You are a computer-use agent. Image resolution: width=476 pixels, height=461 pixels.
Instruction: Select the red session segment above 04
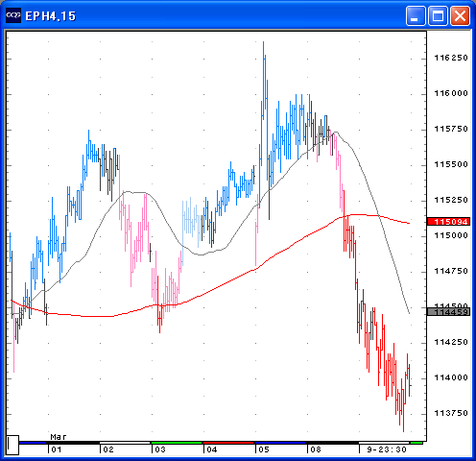(228, 443)
